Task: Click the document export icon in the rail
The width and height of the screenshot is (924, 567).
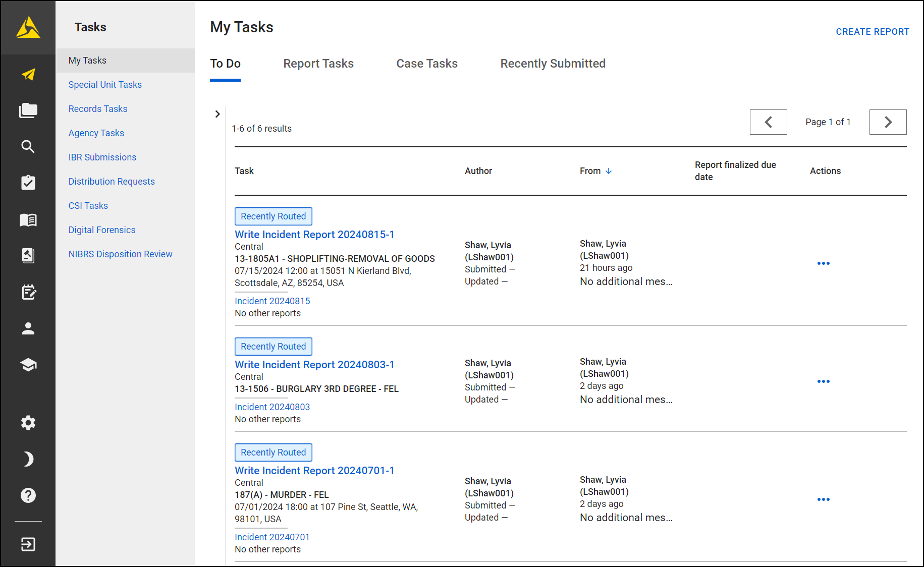Action: point(28,256)
